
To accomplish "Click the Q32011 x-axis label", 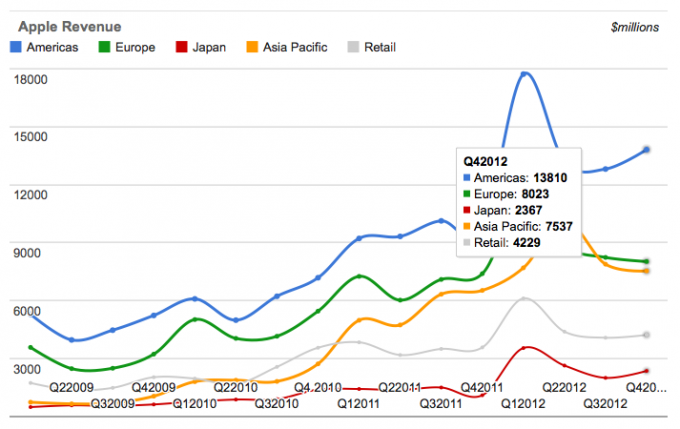I will (x=441, y=404).
